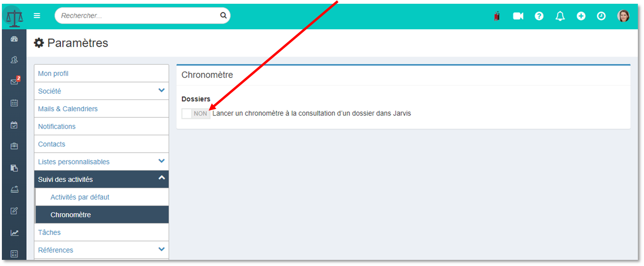This screenshot has width=644, height=266.
Task: Open the notifications bell icon
Action: pyautogui.click(x=560, y=16)
